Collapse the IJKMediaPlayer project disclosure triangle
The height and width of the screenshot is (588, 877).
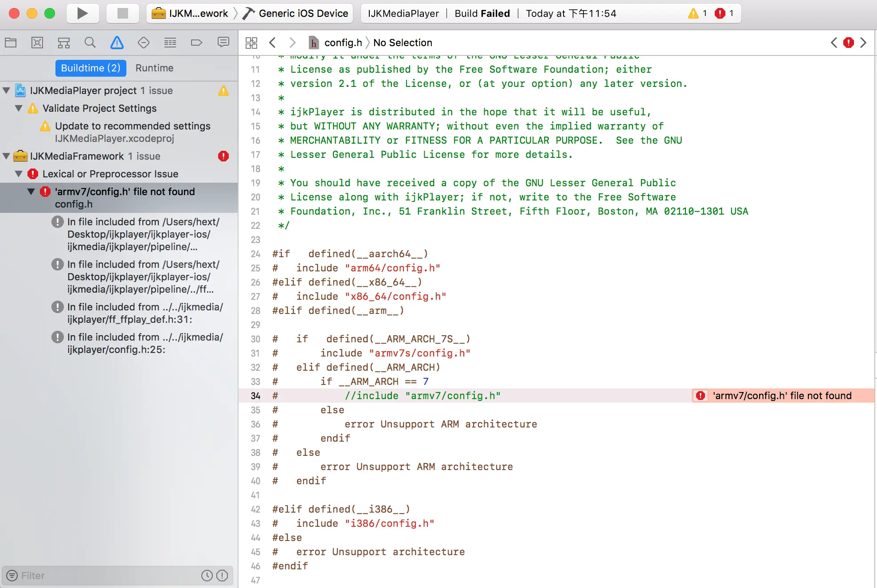[7, 90]
